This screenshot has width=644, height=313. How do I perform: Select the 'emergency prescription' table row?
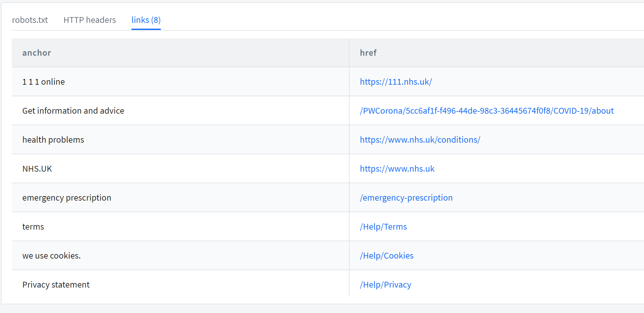[66, 197]
